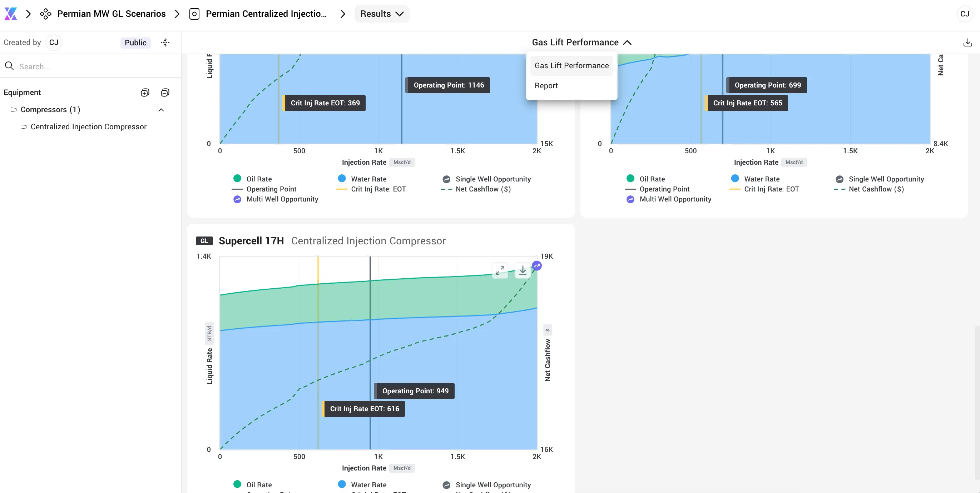Click the app logo in the breadcrumb bar
The height and width of the screenshot is (493, 980).
pos(11,14)
